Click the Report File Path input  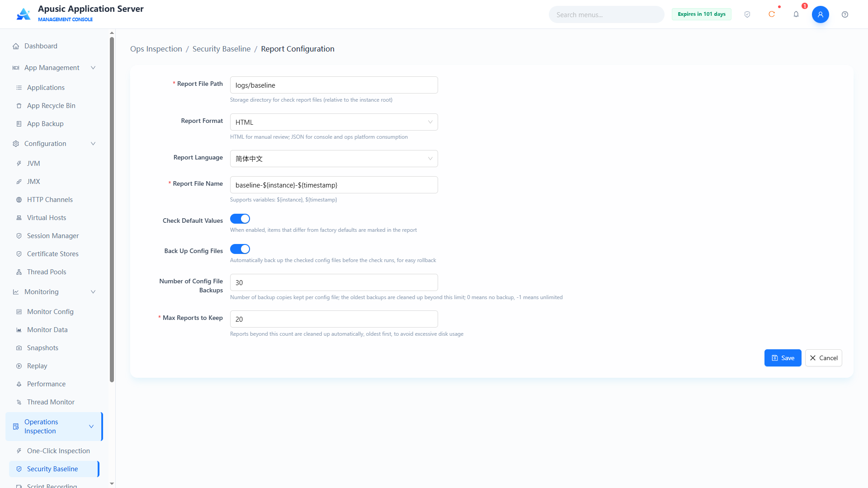[x=334, y=85]
